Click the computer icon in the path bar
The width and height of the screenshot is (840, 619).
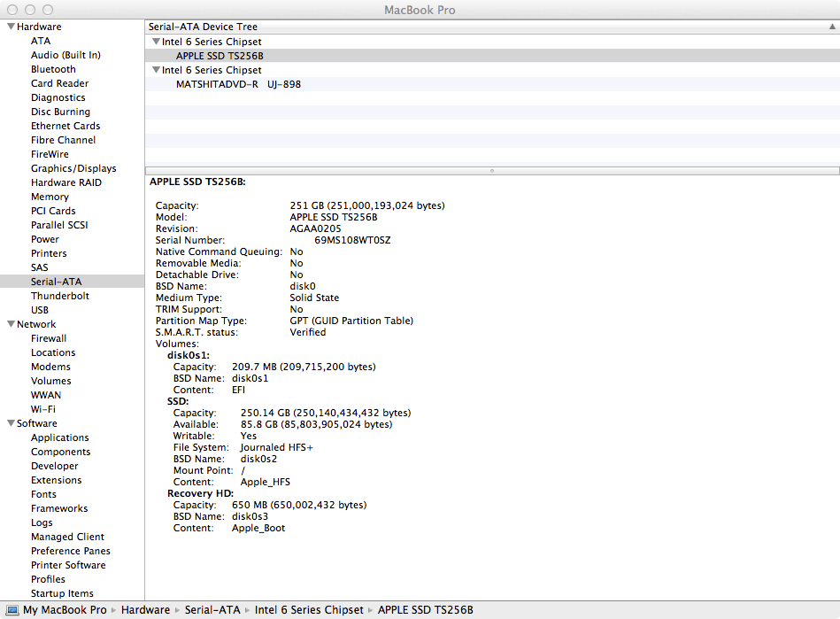pyautogui.click(x=12, y=610)
